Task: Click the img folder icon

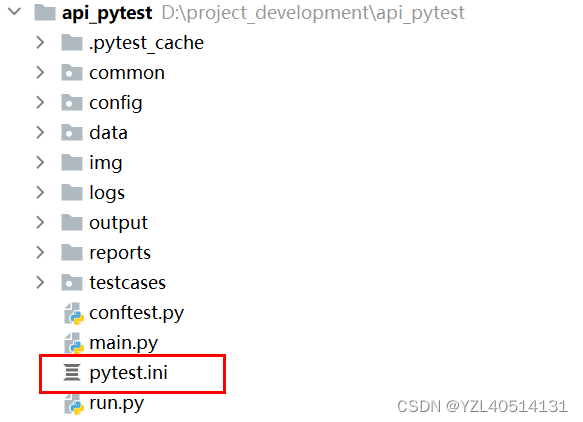Action: pos(72,162)
